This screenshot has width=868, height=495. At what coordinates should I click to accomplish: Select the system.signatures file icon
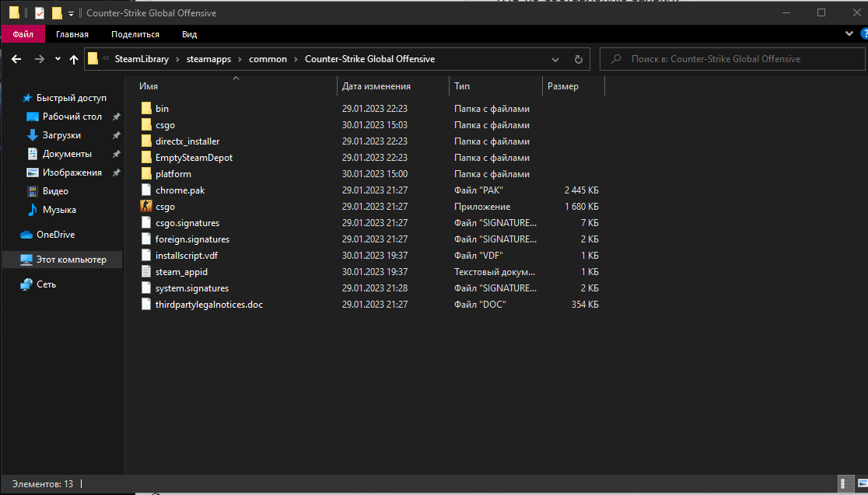pyautogui.click(x=146, y=288)
